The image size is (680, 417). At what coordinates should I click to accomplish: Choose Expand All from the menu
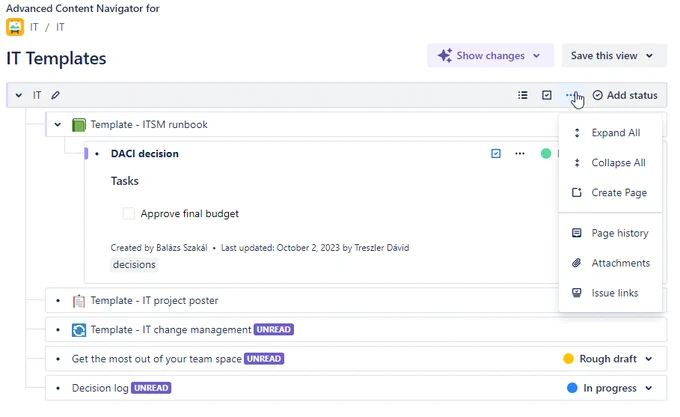point(610,133)
